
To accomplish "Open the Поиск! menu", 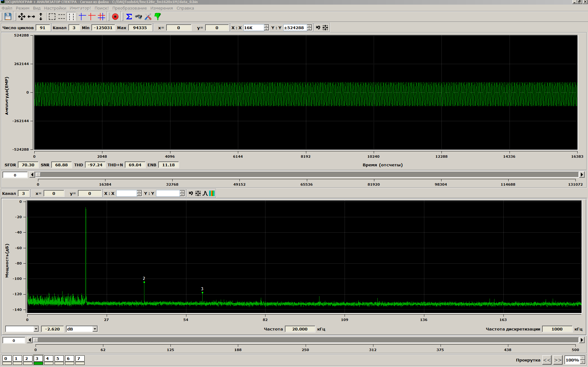I will tap(101, 8).
